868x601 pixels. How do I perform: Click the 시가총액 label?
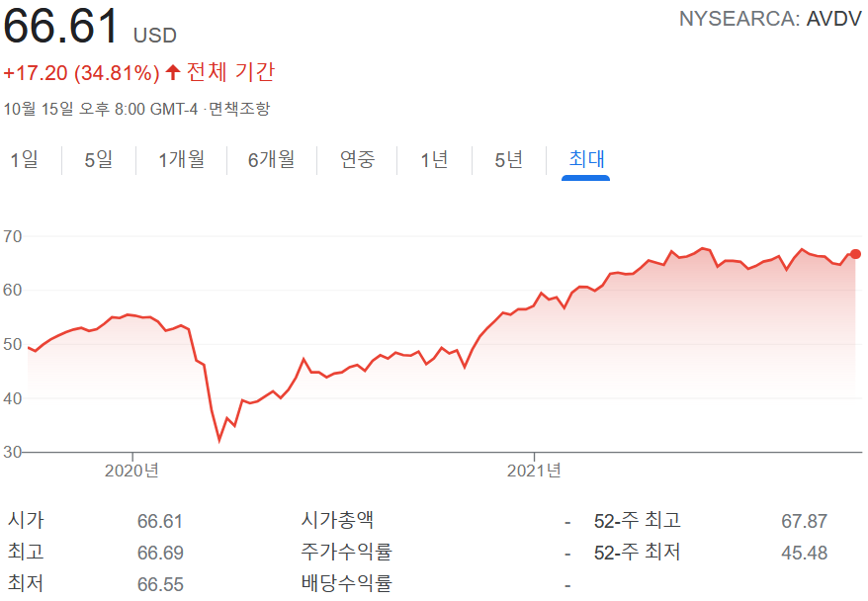337,520
